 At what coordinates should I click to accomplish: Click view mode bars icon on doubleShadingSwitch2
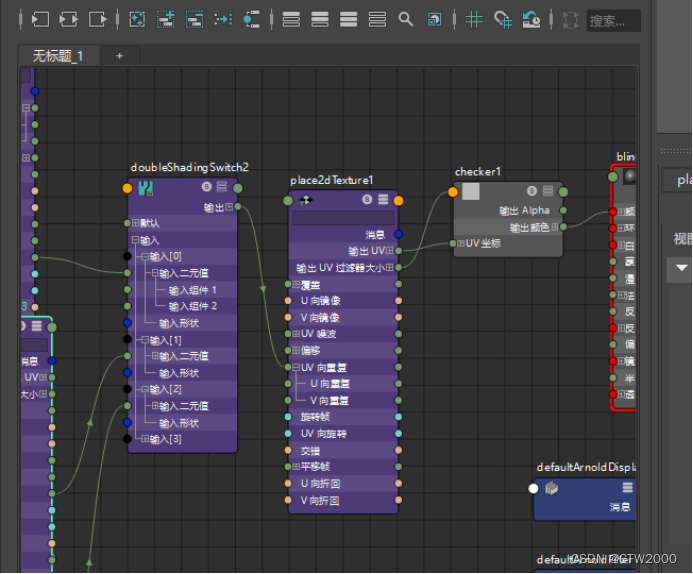point(221,186)
